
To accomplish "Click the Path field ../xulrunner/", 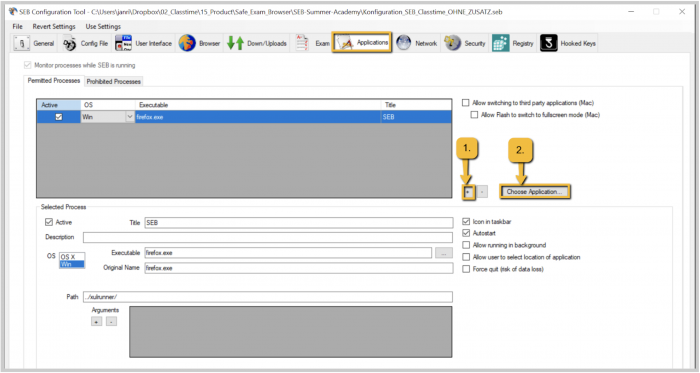I will tap(268, 297).
